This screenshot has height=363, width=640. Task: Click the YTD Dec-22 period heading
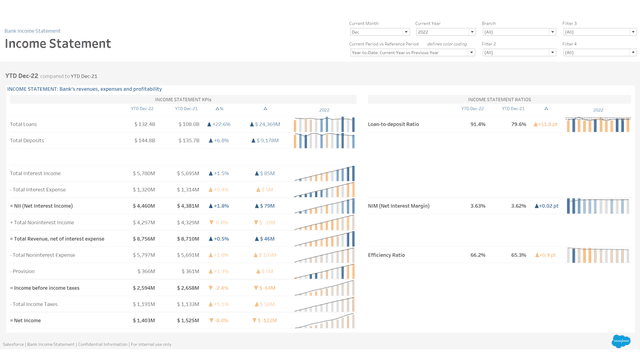22,76
